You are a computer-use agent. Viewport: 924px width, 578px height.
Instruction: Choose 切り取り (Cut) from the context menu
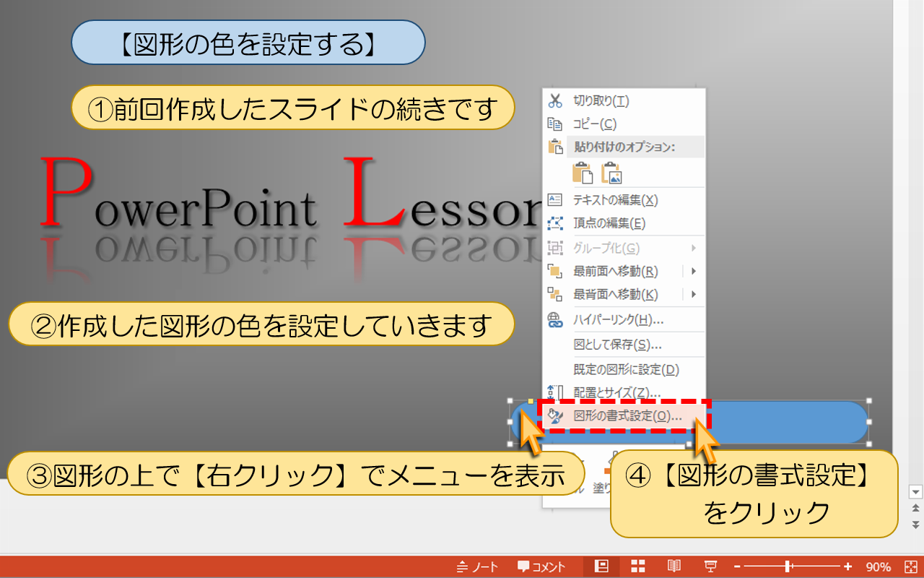(624, 101)
